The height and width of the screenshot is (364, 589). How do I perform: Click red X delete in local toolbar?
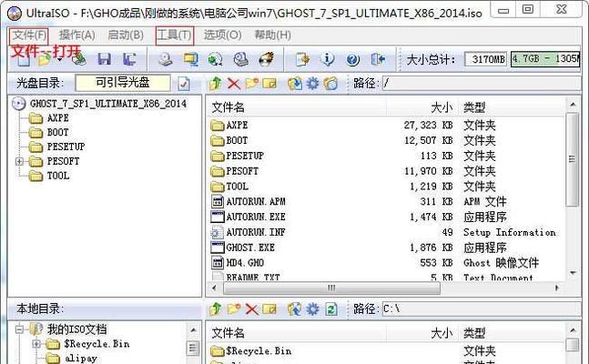(251, 309)
